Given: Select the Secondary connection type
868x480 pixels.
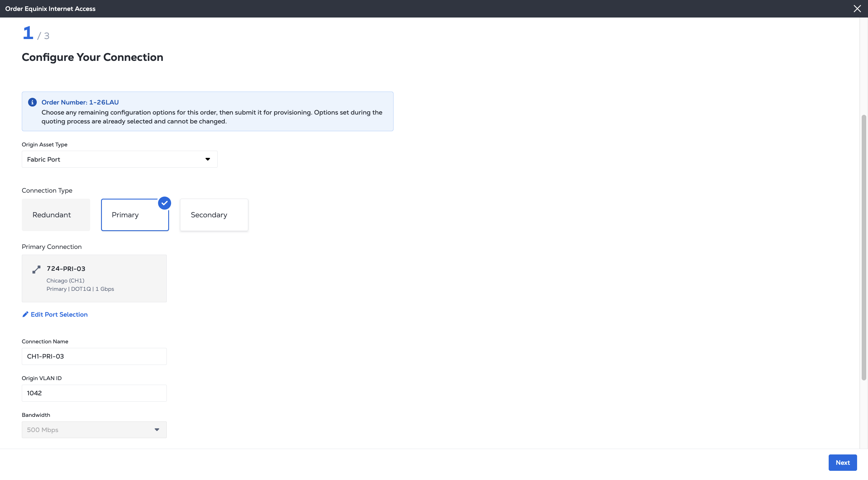Looking at the screenshot, I should click(214, 215).
